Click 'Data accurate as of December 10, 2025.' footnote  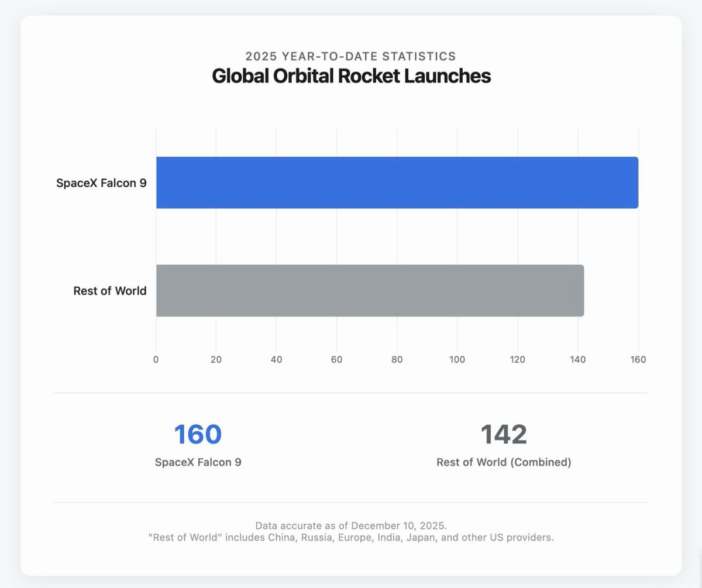351,525
